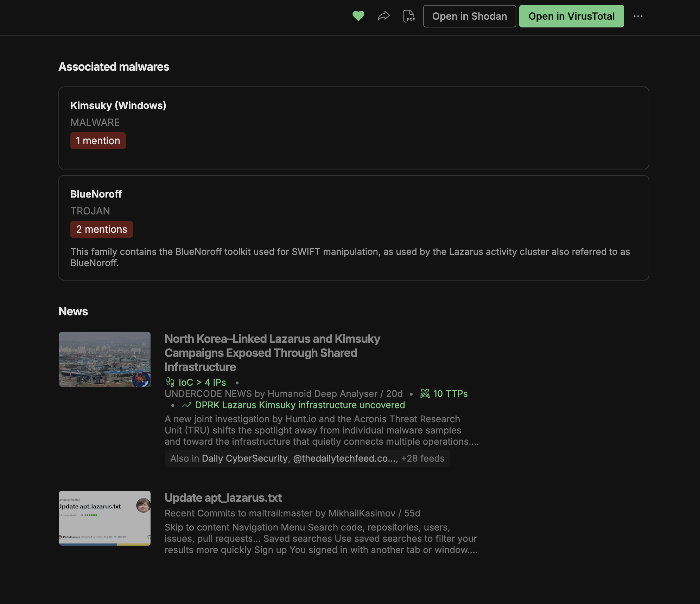Click the city skyline news thumbnail
The width and height of the screenshot is (700, 604).
[x=105, y=359]
